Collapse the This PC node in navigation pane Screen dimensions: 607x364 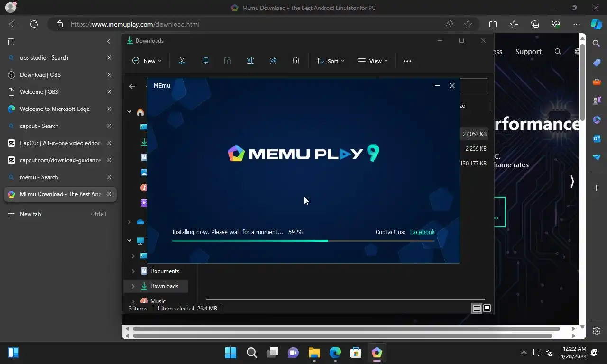129,241
